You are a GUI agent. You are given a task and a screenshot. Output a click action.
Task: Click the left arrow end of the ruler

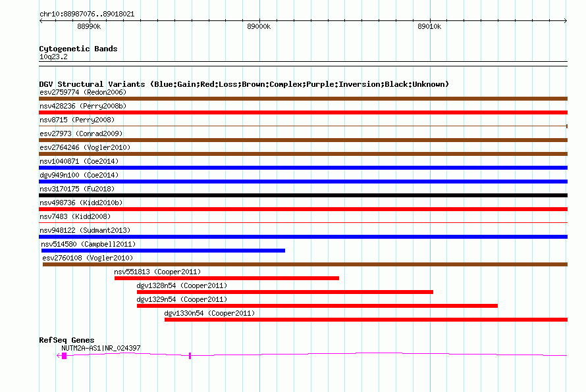tap(41, 20)
